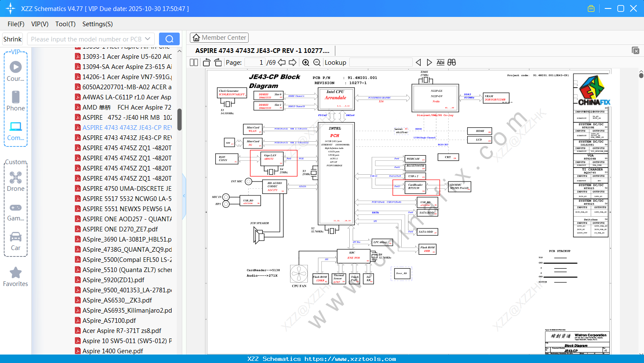The image size is (644, 363).
Task: Open the File(F) menu
Action: [x=16, y=24]
